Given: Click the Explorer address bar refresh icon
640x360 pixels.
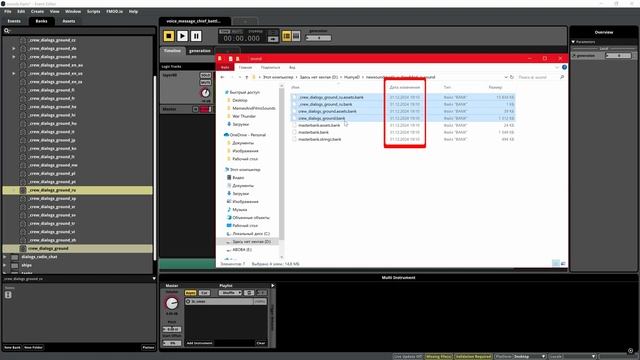Looking at the screenshot, I should coord(512,77).
